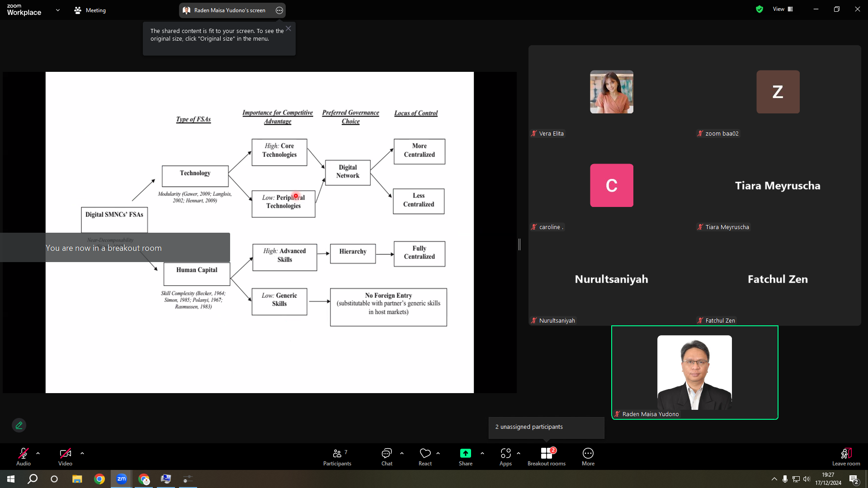868x488 pixels.
Task: Click Tiara Meyruscha name label
Action: click(x=727, y=227)
